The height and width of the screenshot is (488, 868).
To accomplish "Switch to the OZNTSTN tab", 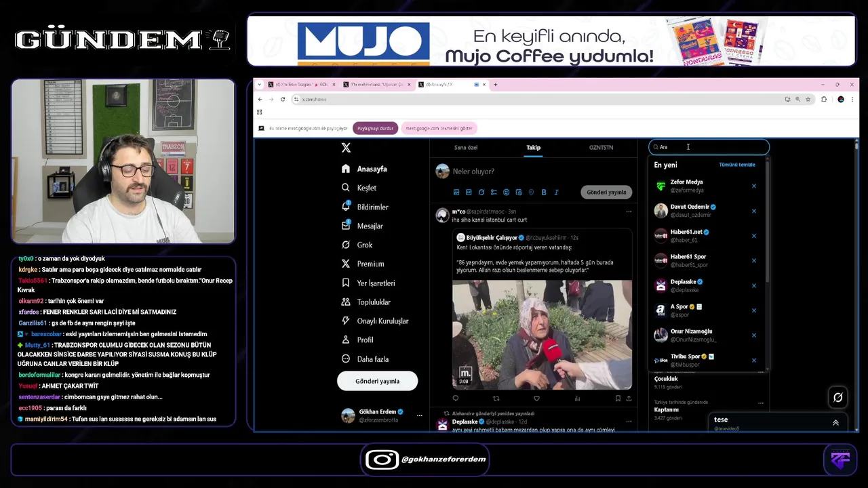I will click(x=601, y=147).
